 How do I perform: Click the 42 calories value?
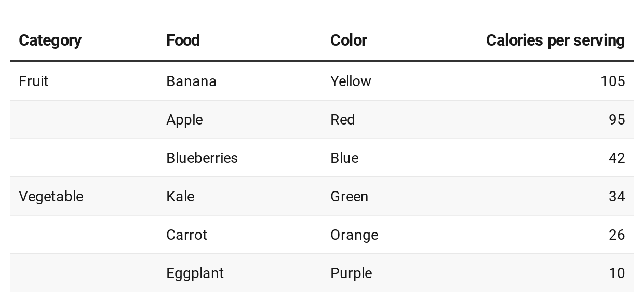coord(616,158)
